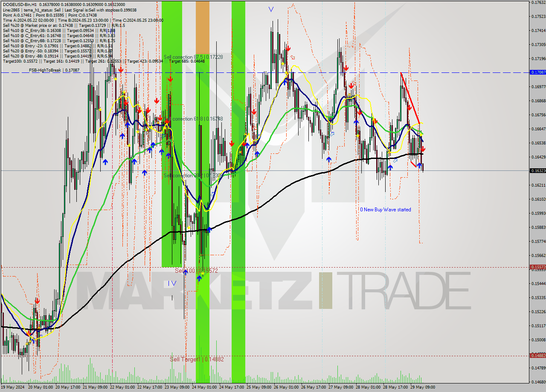The width and height of the screenshot is (546, 392).
Task: Click the blue 'I V' wave label near the May 23 low
Action: 172,283
